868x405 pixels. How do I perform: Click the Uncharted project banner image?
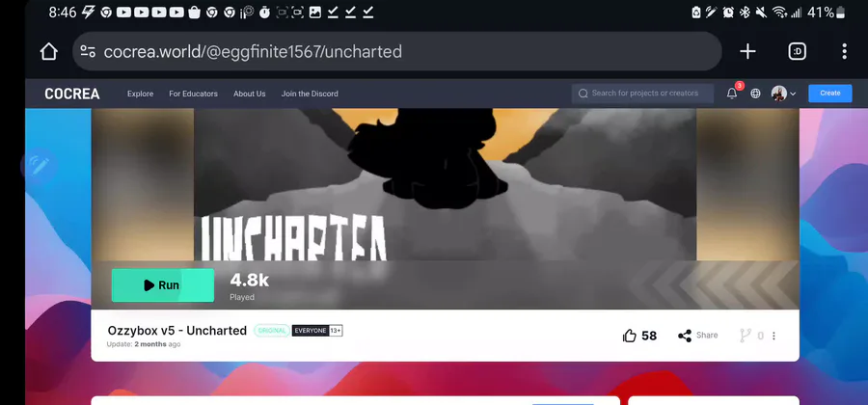click(445, 184)
